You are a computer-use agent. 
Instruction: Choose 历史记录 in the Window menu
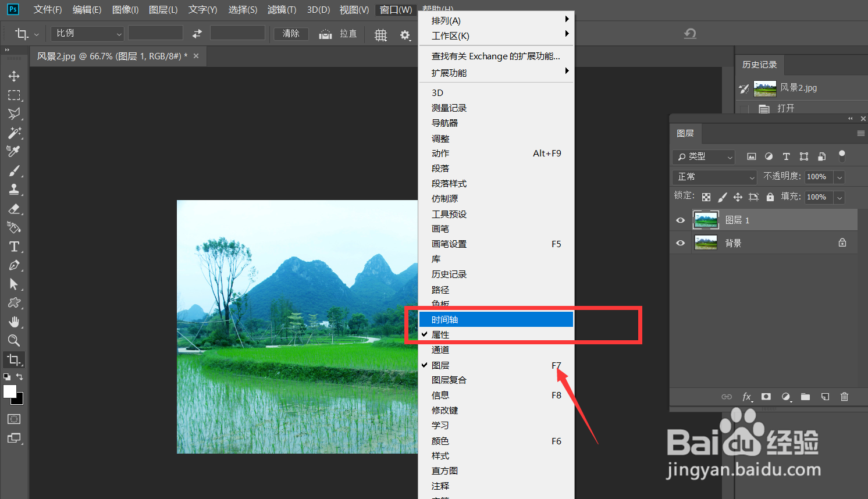(x=496, y=274)
